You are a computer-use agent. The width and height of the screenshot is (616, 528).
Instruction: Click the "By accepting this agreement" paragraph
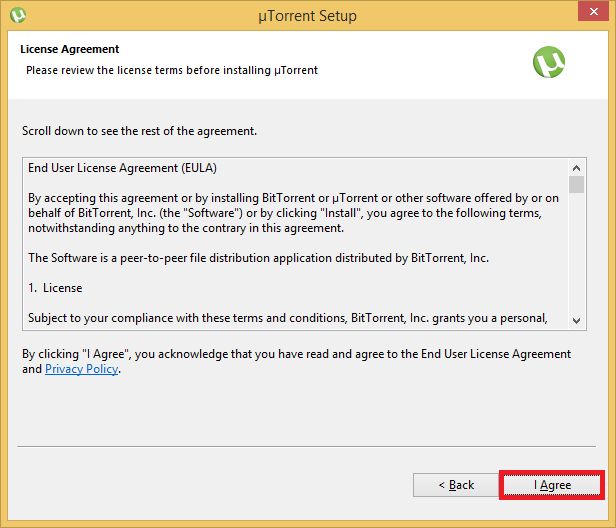tap(293, 213)
